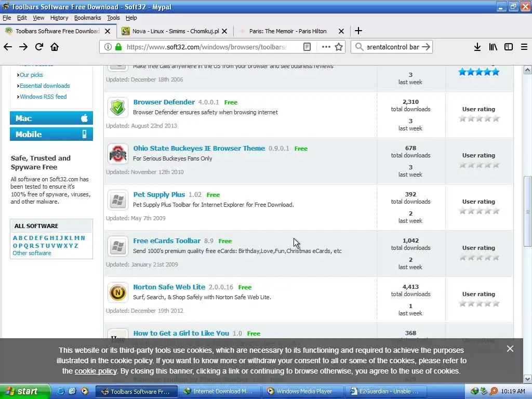
Task: Click the search magnifier icon
Action: [x=359, y=47]
